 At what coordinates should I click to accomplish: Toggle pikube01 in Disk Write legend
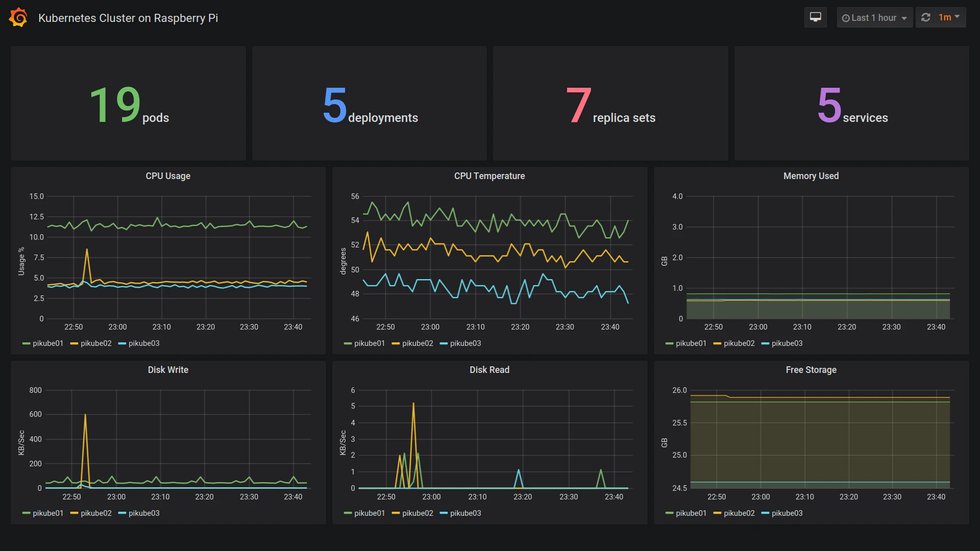(43, 513)
